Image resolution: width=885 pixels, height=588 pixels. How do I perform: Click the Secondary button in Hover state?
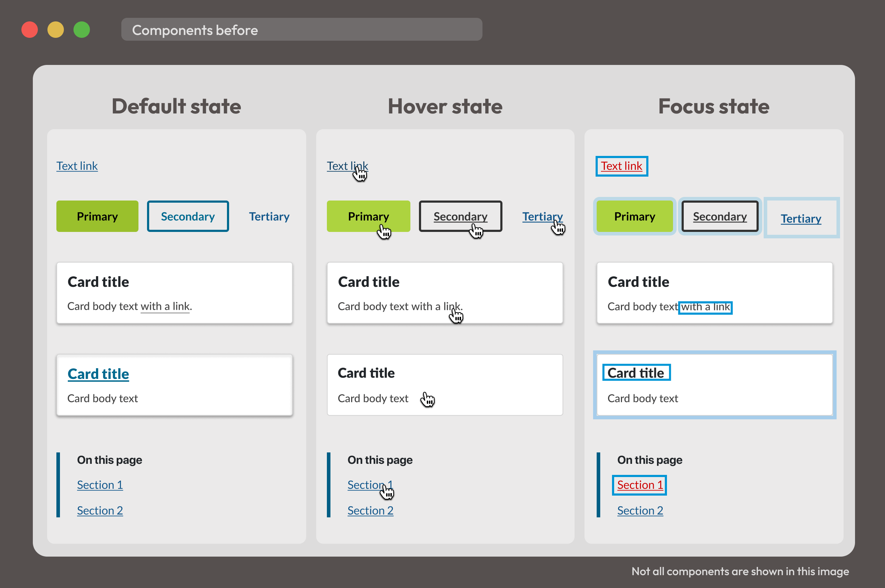(x=460, y=216)
